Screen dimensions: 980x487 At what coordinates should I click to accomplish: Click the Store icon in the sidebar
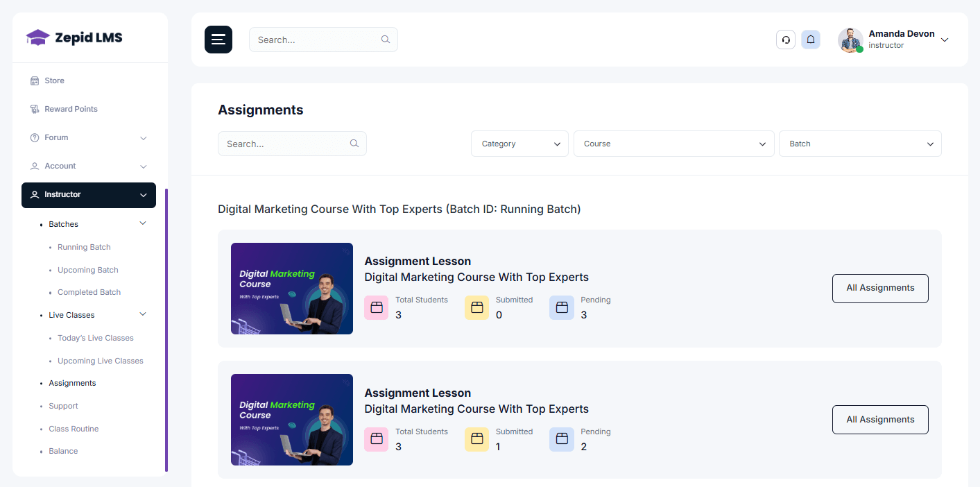coord(35,80)
